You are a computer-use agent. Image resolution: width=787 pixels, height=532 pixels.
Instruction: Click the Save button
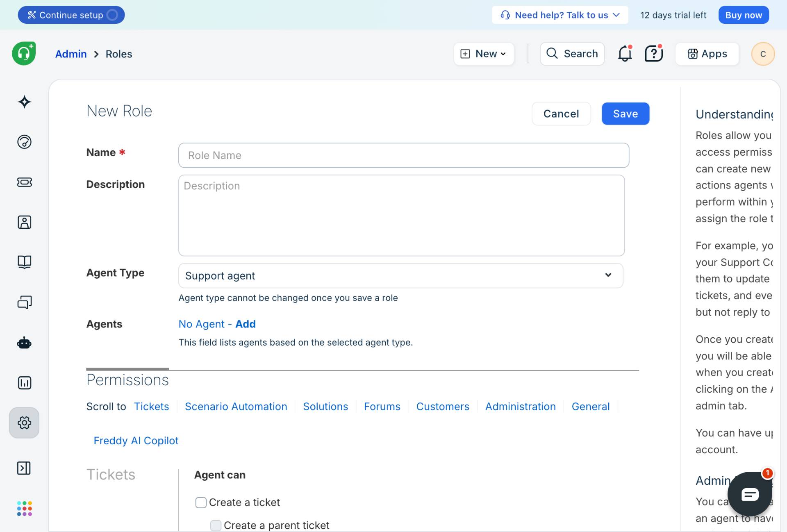click(x=626, y=114)
